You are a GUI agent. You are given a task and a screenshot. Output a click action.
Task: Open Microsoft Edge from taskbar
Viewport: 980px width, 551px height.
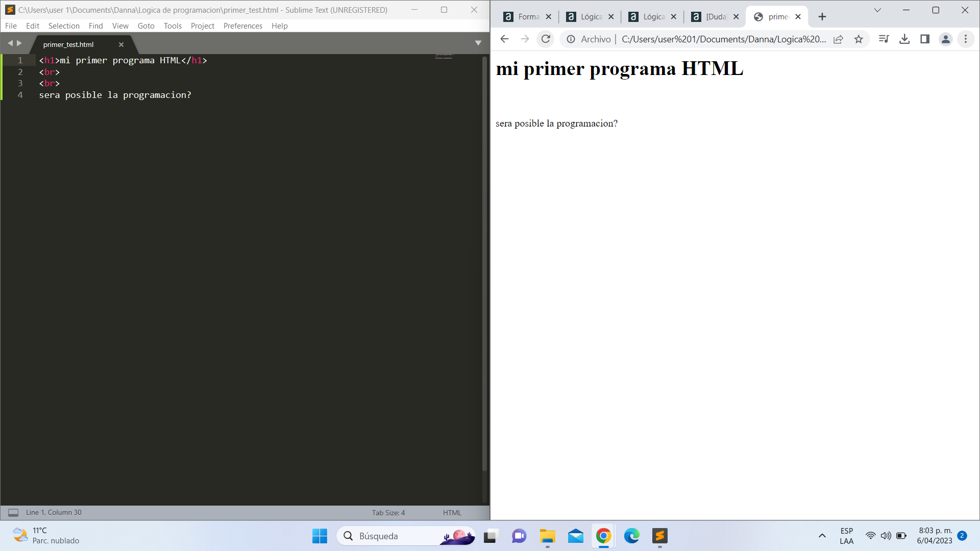point(632,536)
